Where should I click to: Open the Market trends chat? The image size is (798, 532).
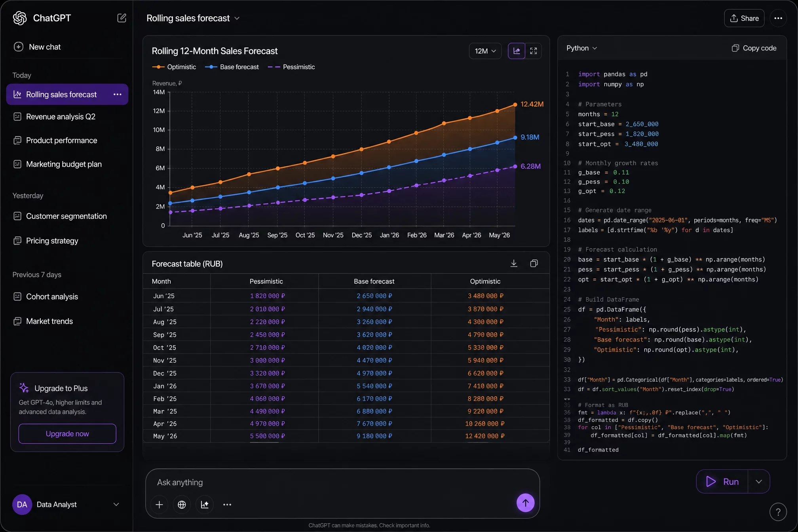pos(67,321)
